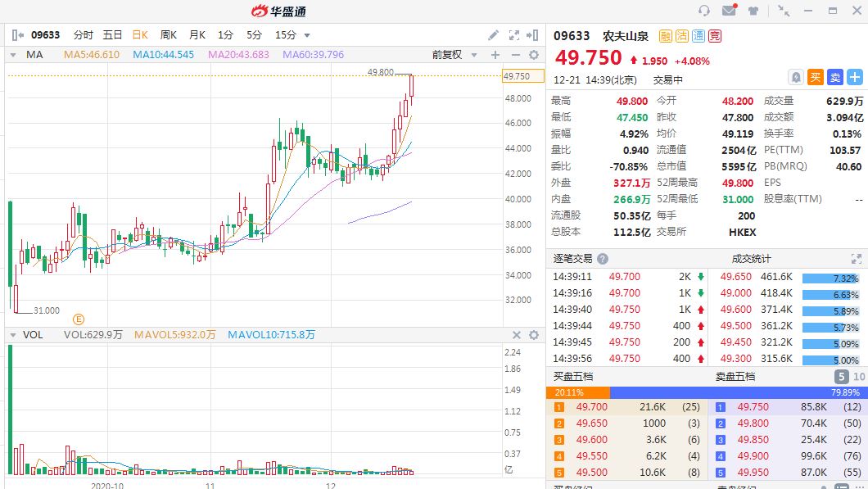This screenshot has width=868, height=489.
Task: Click the E earnings marker on chart
Action: tap(79, 319)
